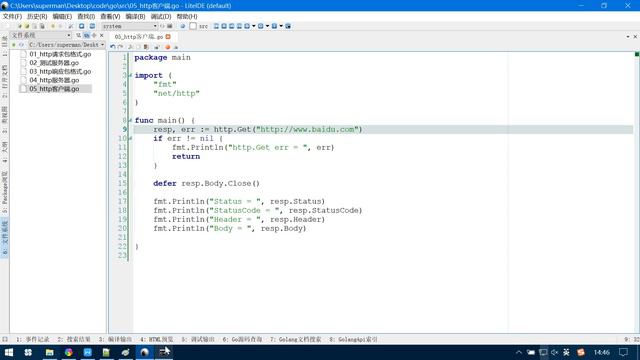
Task: Open the notification center icon in the taskbar
Action: click(x=623, y=352)
